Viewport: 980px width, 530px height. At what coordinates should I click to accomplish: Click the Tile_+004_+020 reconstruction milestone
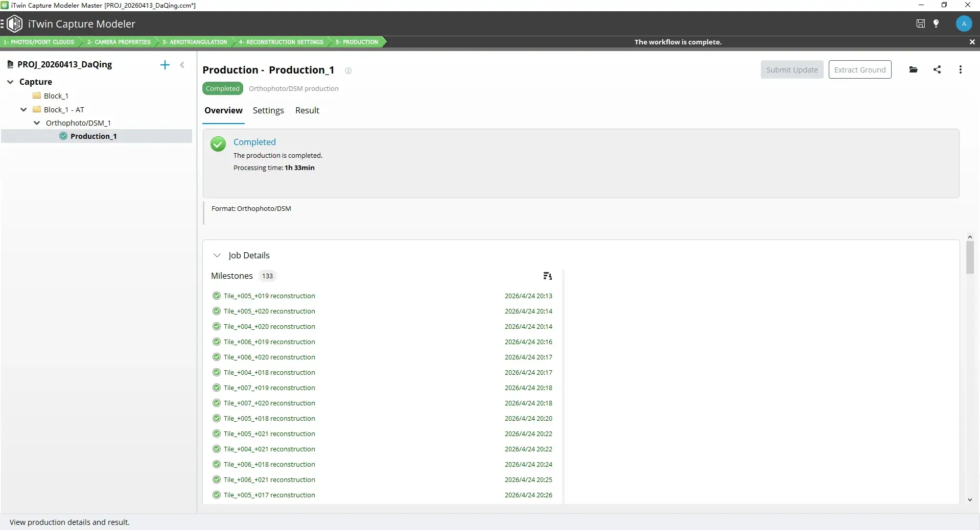269,326
